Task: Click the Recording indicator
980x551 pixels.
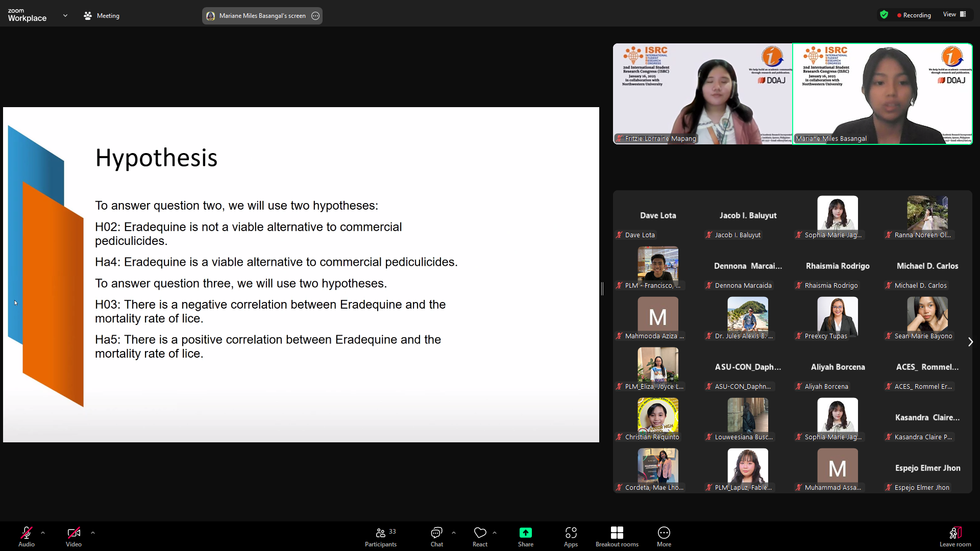Action: pyautogui.click(x=914, y=15)
